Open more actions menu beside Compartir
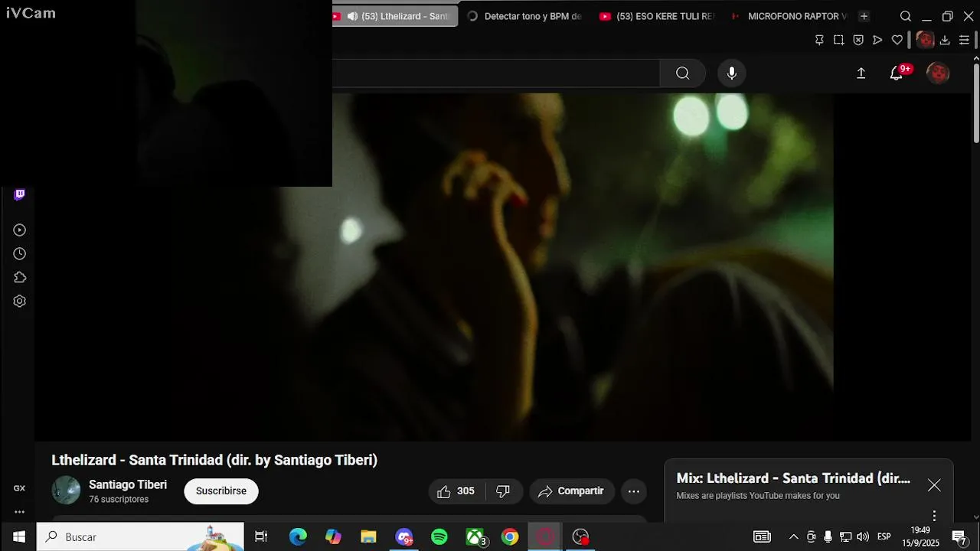This screenshot has width=980, height=551. (634, 491)
